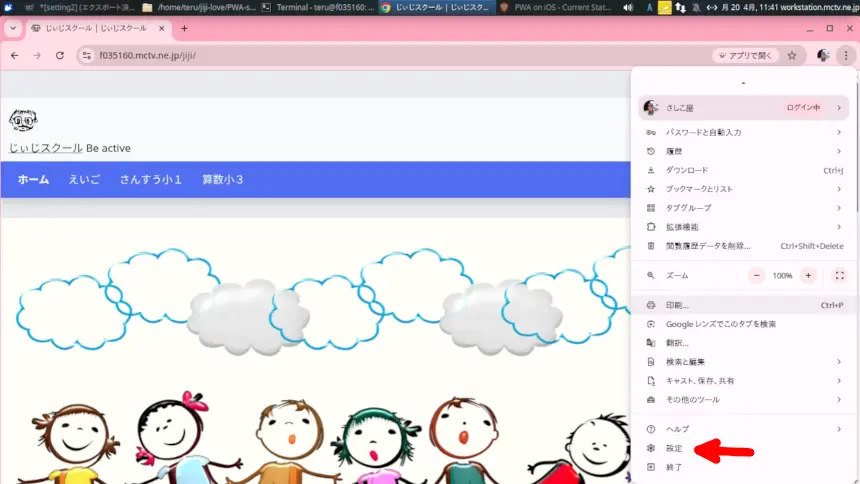Image resolution: width=860 pixels, height=484 pixels.
Task: Click the trash icon for clearing data
Action: pyautogui.click(x=651, y=246)
